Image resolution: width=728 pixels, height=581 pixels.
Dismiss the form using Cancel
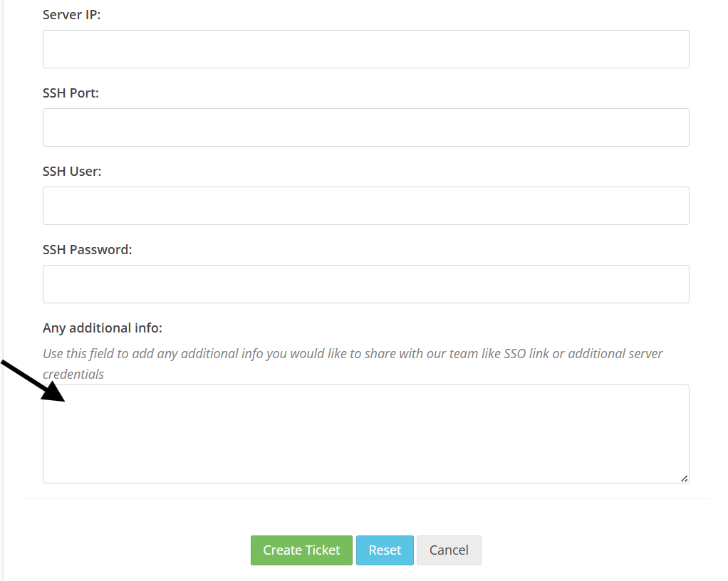(x=449, y=550)
